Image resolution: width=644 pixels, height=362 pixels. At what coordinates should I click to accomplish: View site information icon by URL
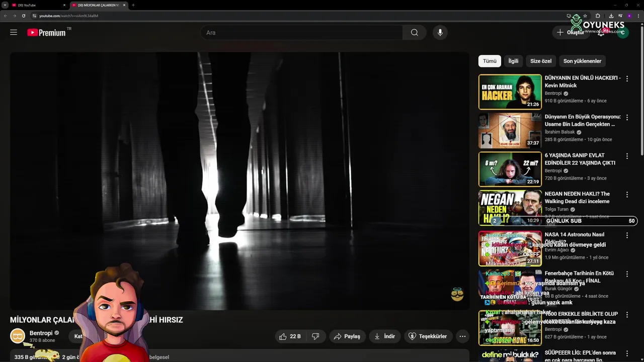tap(34, 16)
